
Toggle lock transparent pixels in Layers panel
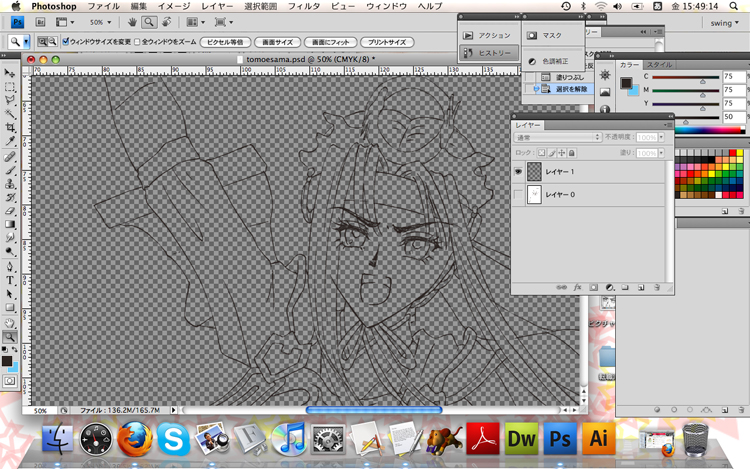click(x=541, y=153)
